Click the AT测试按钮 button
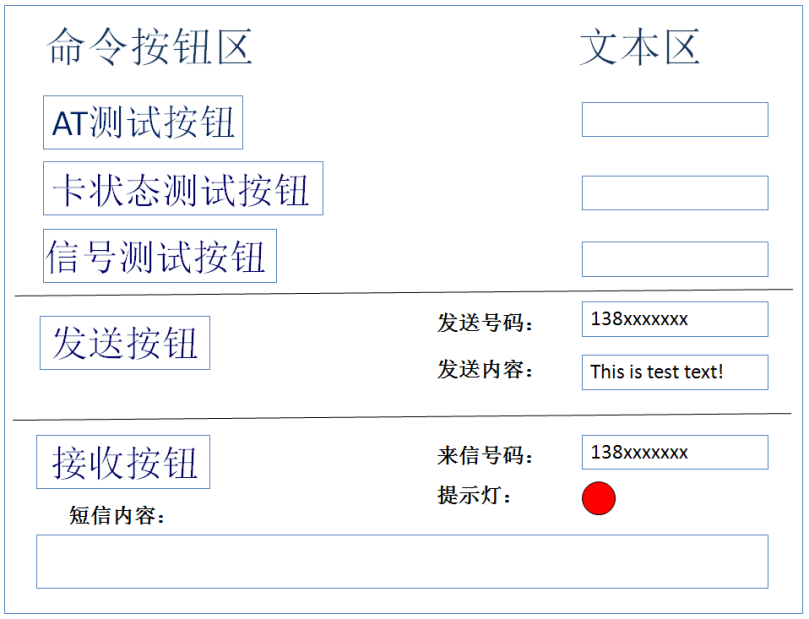The width and height of the screenshot is (809, 619). tap(143, 122)
